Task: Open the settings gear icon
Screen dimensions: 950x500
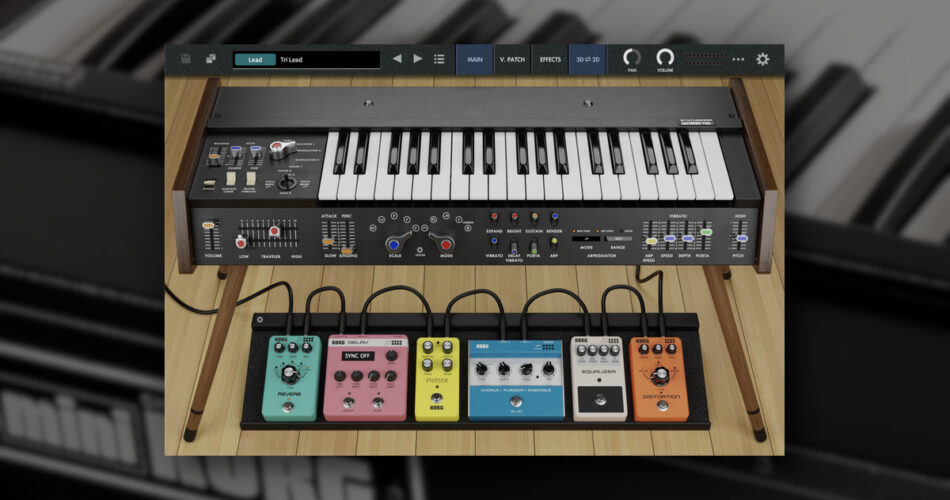Action: coord(763,59)
